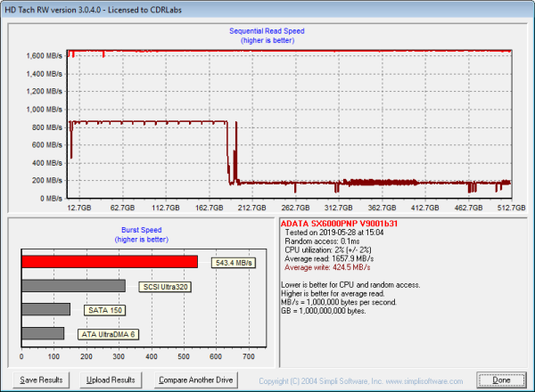This screenshot has width=535, height=392.
Task: Click the 1,000 MB/s axis label
Action: (45, 110)
